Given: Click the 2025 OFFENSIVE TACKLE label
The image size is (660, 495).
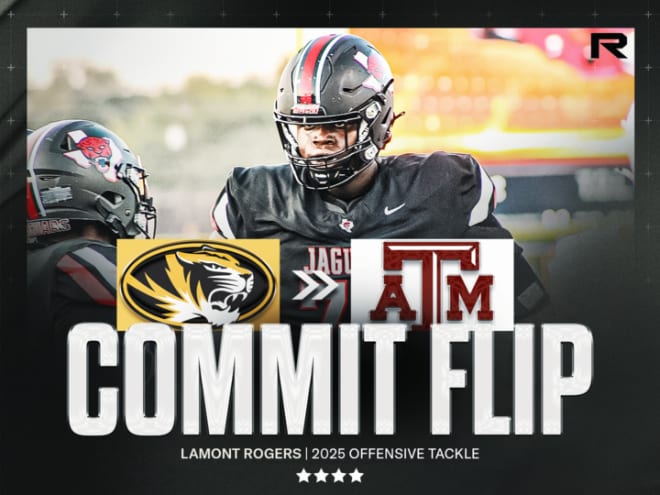Looking at the screenshot, I should click(x=394, y=454).
